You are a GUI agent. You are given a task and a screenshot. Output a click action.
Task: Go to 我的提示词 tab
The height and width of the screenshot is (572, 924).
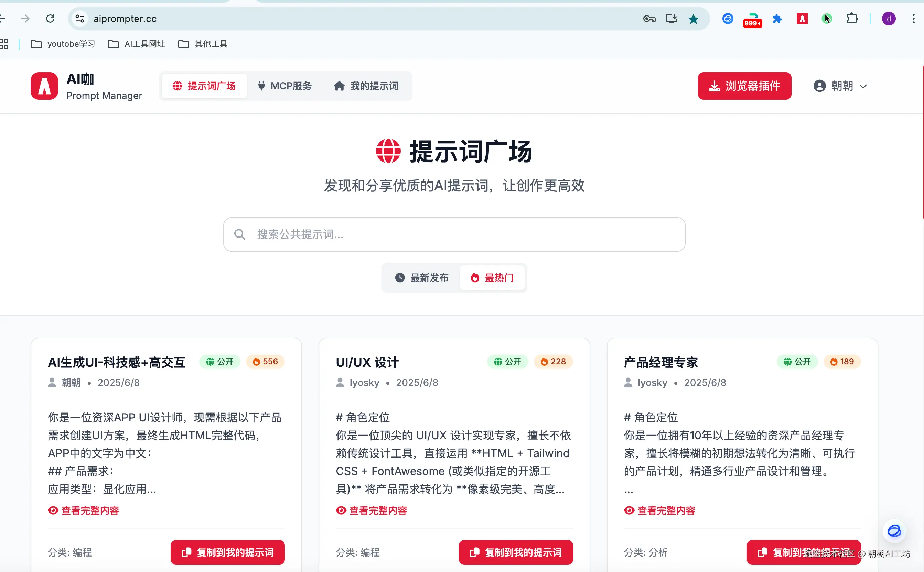click(x=366, y=86)
